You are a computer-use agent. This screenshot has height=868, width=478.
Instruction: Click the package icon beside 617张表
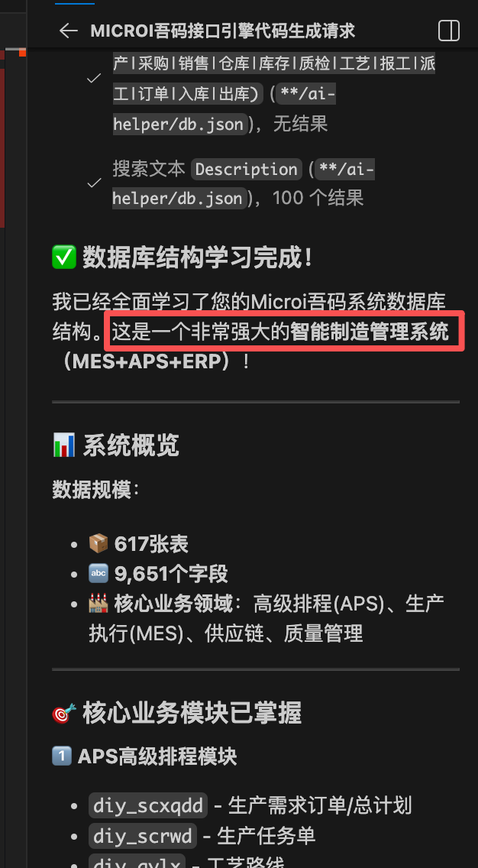click(99, 544)
